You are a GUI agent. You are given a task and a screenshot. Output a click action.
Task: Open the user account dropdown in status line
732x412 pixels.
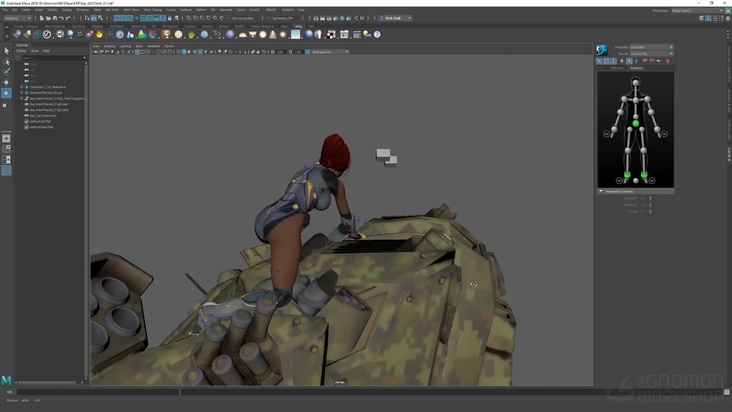(x=395, y=18)
